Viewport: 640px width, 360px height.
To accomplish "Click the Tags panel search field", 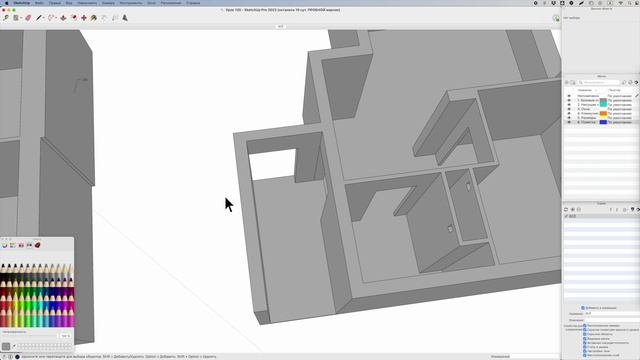I will pos(598,82).
